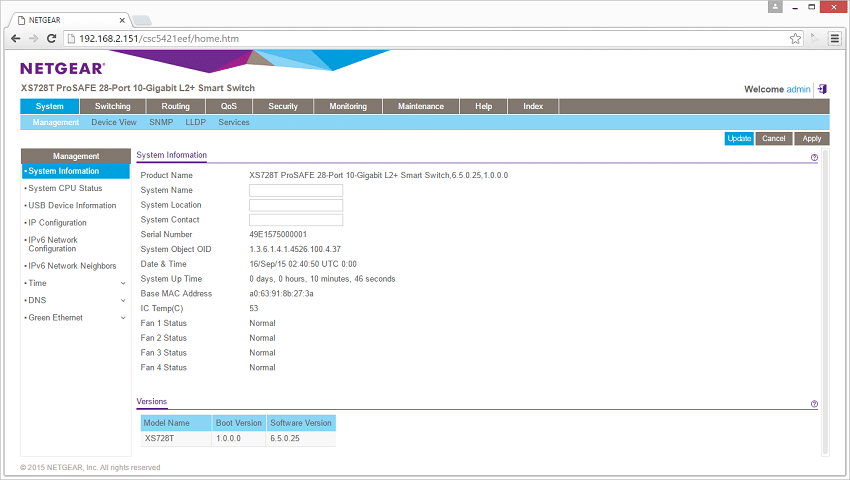Screen dimensions: 850x480
Task: Click the MAC address a0:63:91:8b:27:3a
Action: point(281,293)
